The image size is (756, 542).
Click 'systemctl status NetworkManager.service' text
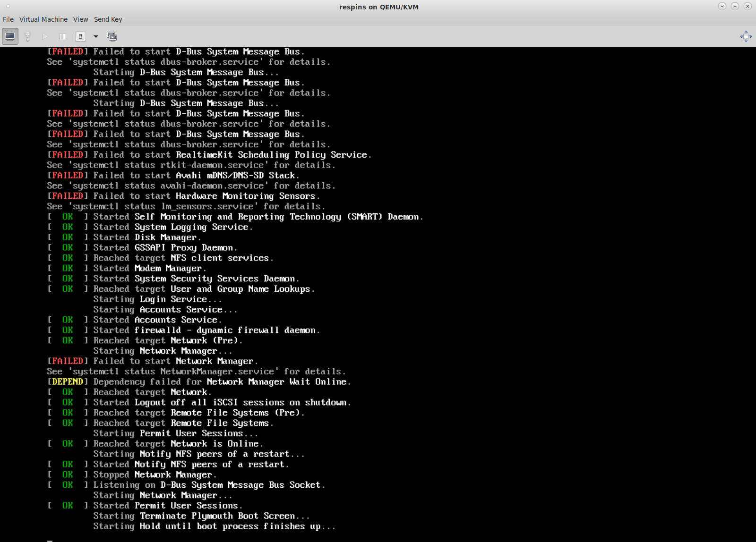coord(174,372)
